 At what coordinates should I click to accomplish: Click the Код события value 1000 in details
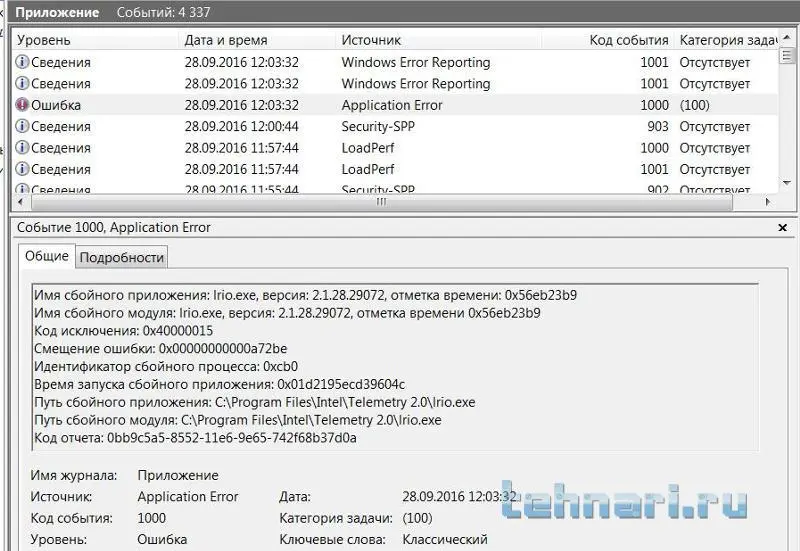[152, 518]
